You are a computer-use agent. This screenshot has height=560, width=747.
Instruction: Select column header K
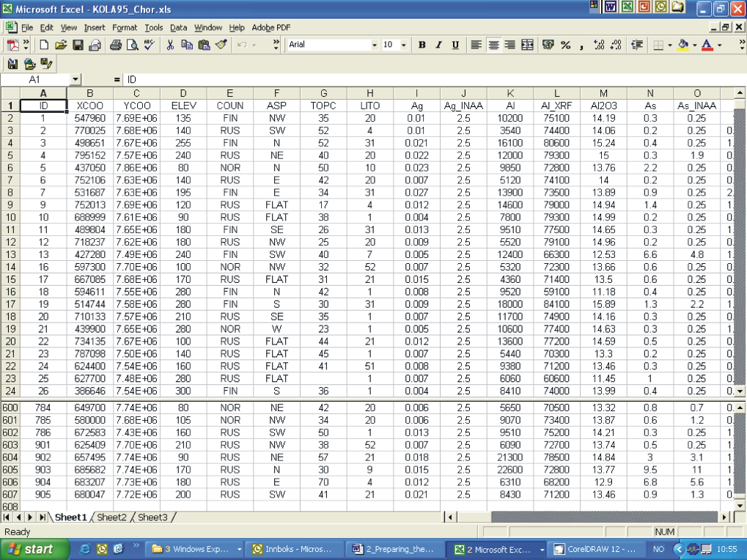coord(510,93)
